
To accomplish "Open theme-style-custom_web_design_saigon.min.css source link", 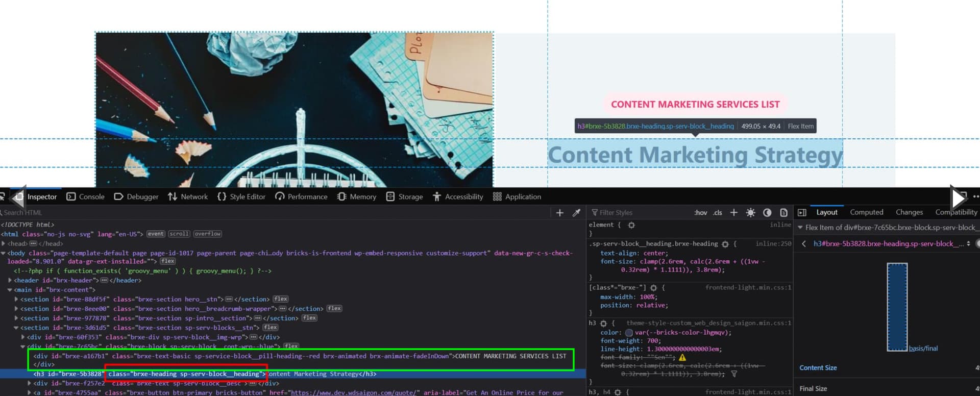I will click(709, 323).
